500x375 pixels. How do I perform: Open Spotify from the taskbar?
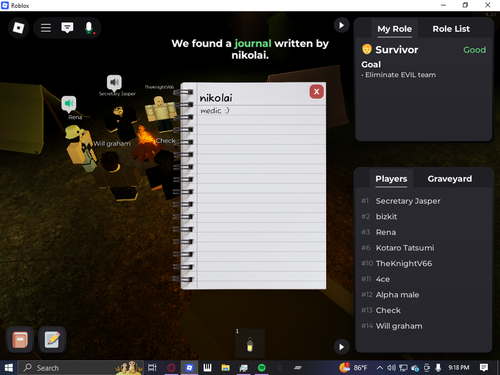[262, 368]
